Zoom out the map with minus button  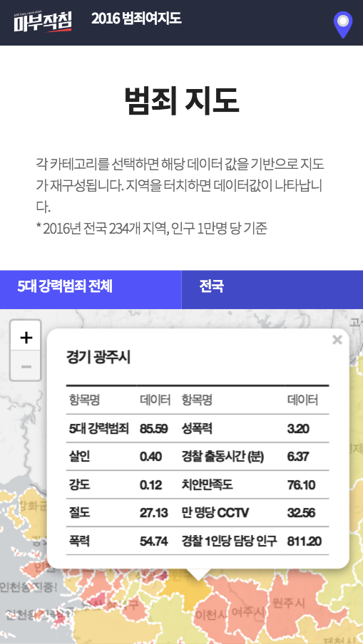[x=26, y=365]
